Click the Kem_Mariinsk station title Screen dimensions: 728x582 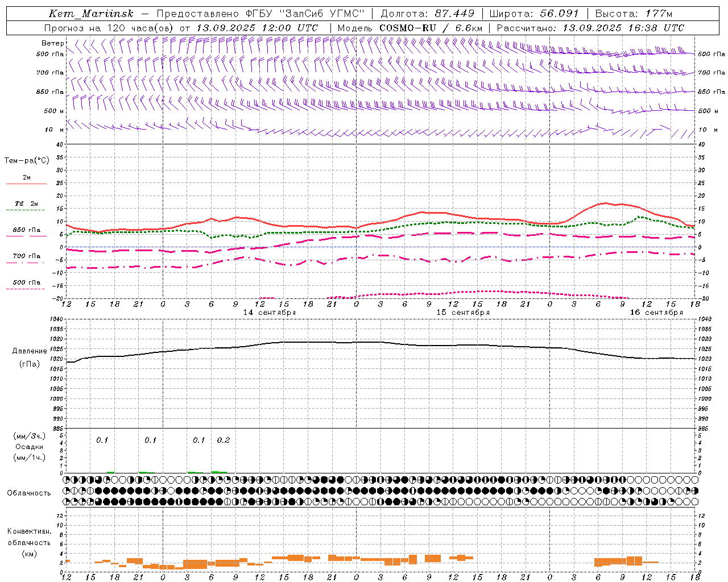point(91,14)
